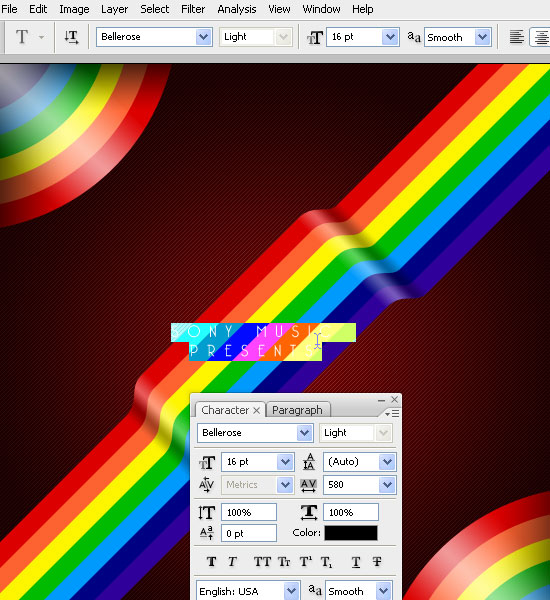
Task: Click the font size icon in options bar
Action: coord(315,38)
